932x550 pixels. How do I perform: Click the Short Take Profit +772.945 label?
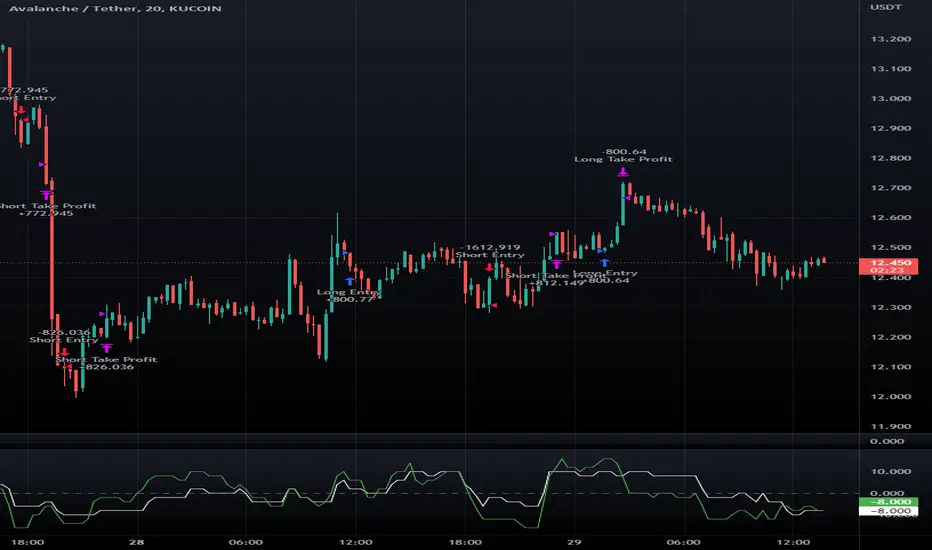pos(46,209)
